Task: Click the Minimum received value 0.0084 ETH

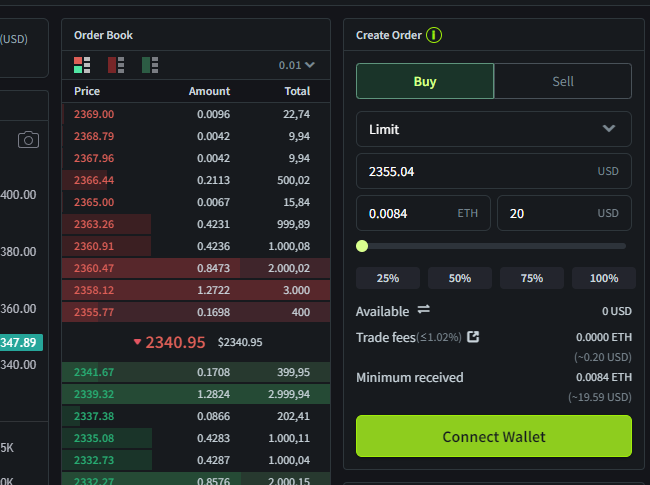Action: pos(604,377)
